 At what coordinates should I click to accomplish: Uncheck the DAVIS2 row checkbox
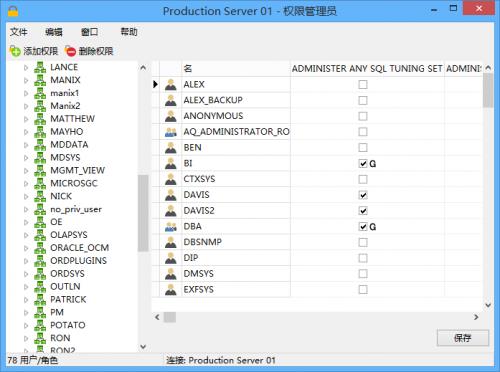[363, 211]
